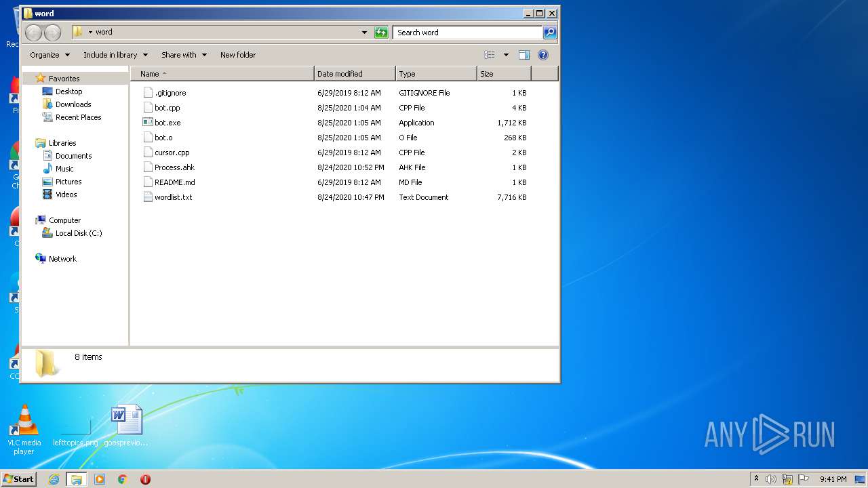Select the README.md file name

tap(175, 182)
